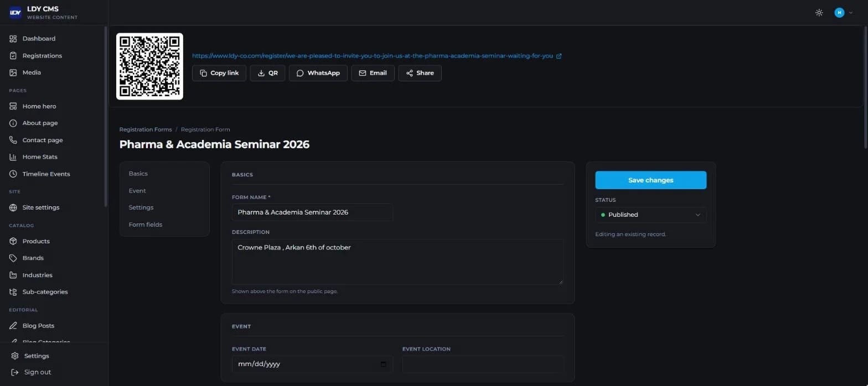
Task: Click the Brands tag icon
Action: pyautogui.click(x=13, y=258)
